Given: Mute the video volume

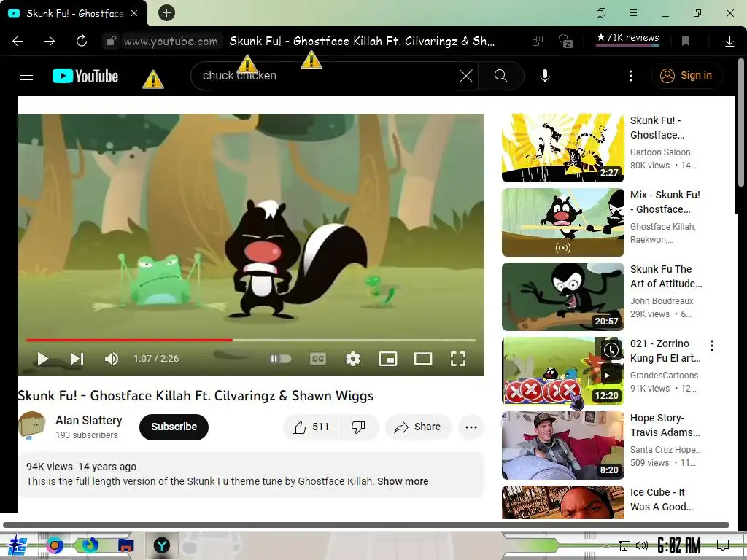Looking at the screenshot, I should [112, 359].
